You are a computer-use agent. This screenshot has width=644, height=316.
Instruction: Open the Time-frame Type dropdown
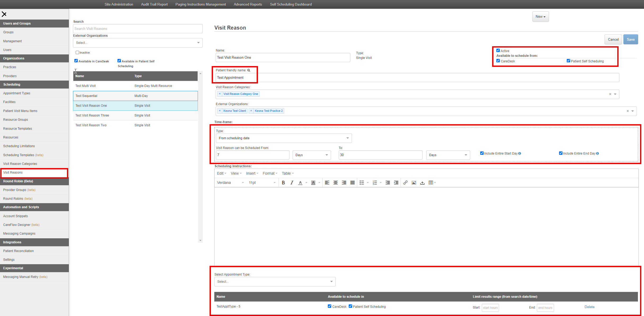(284, 138)
